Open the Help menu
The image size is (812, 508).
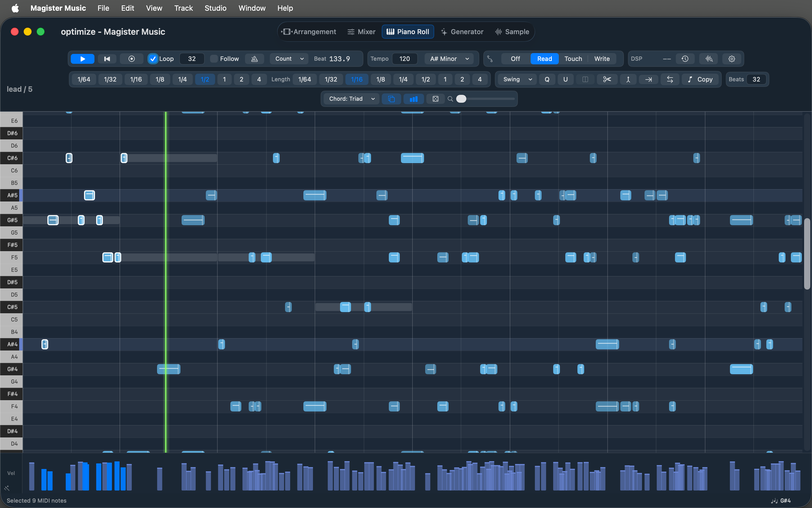coord(285,8)
